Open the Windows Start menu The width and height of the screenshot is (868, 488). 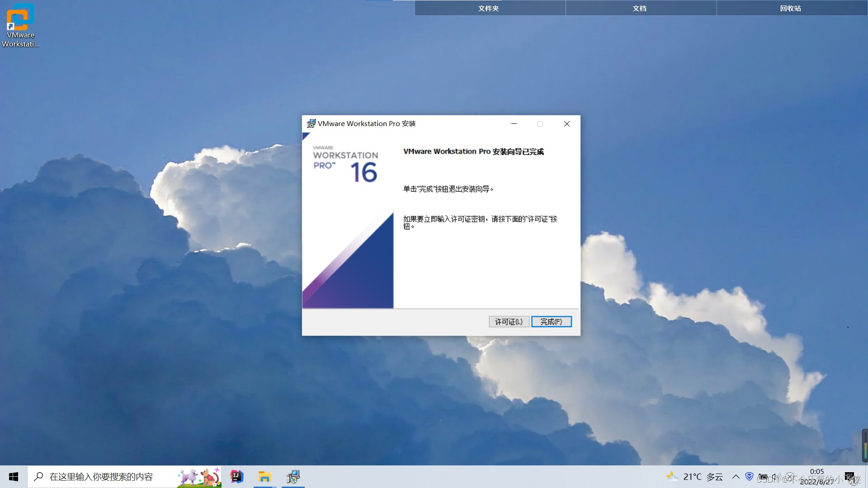14,477
